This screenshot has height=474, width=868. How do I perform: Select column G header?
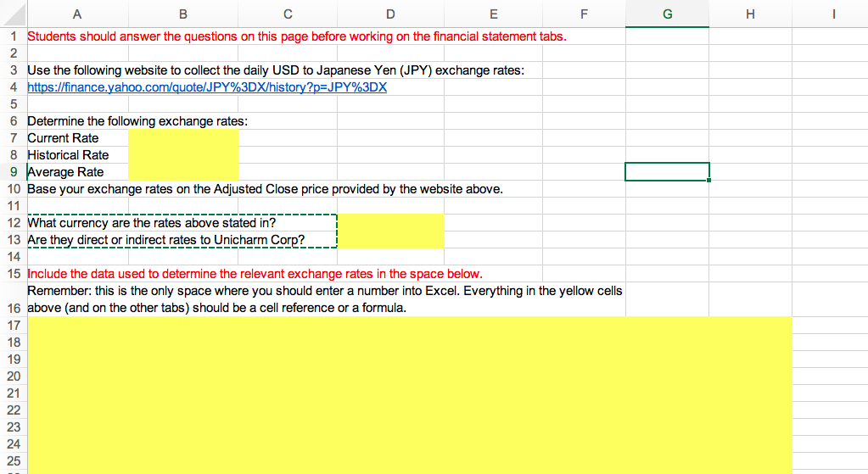(667, 14)
